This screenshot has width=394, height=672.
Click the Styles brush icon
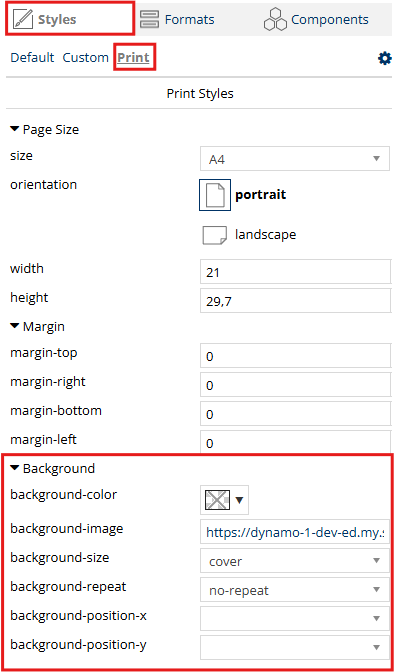click(x=23, y=19)
